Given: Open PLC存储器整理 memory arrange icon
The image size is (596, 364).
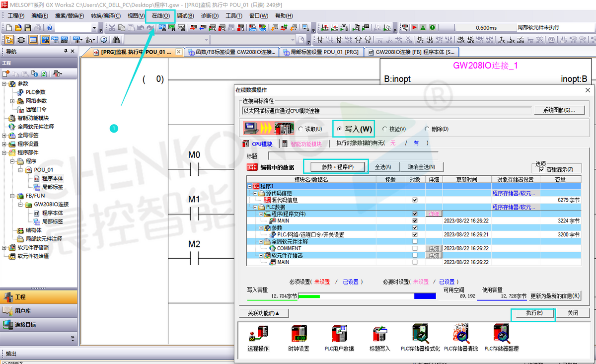Looking at the screenshot, I should [x=501, y=334].
